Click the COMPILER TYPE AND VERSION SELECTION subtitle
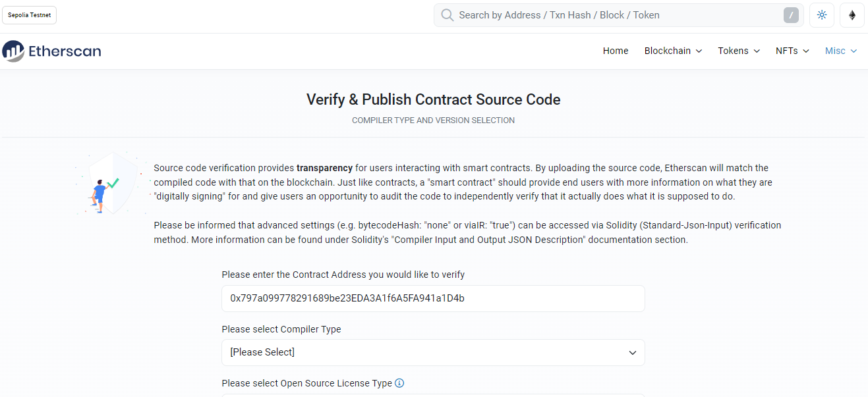Image resolution: width=868 pixels, height=397 pixels. click(434, 120)
